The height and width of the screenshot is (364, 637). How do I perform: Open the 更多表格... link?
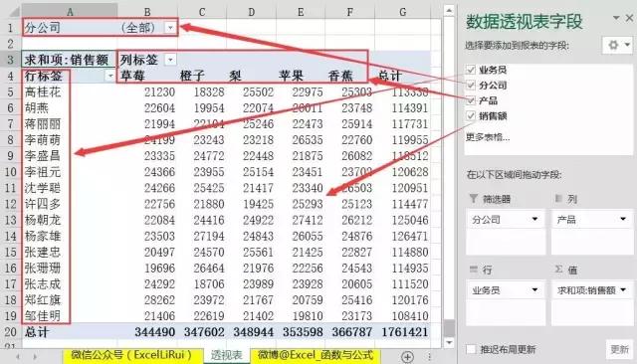pyautogui.click(x=488, y=137)
